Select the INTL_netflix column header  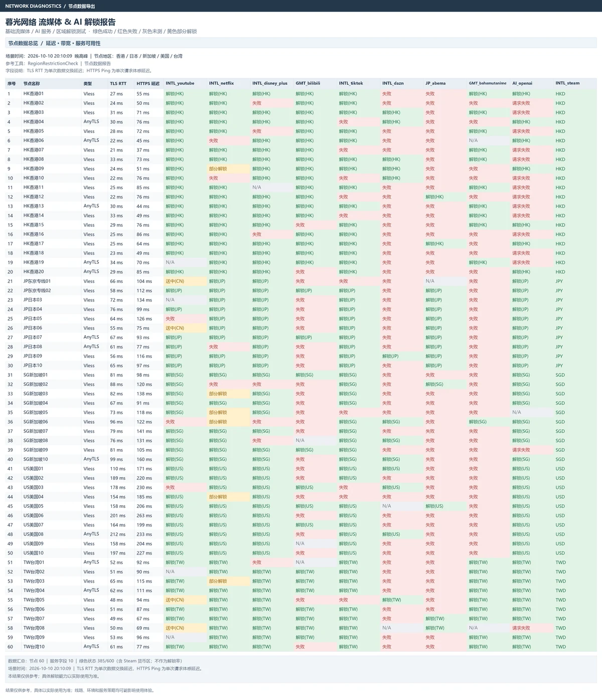(221, 83)
